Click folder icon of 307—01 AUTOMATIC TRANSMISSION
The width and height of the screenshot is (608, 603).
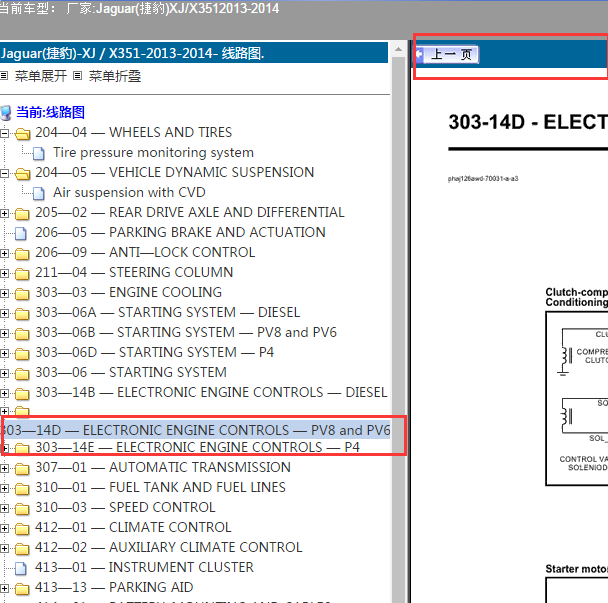pos(22,469)
